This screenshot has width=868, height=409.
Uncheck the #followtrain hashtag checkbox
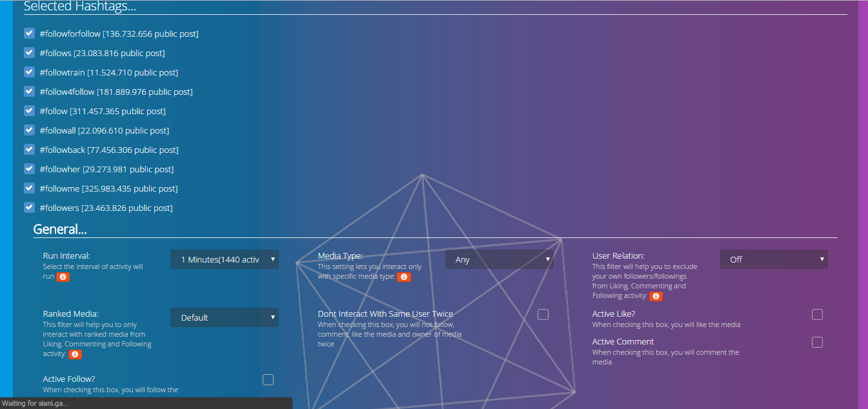29,72
